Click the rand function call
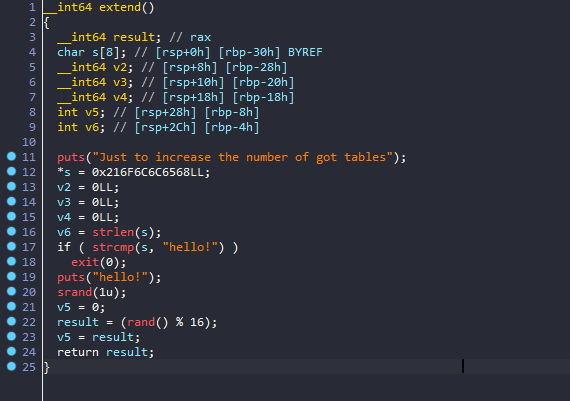The height and width of the screenshot is (401, 570). click(141, 322)
